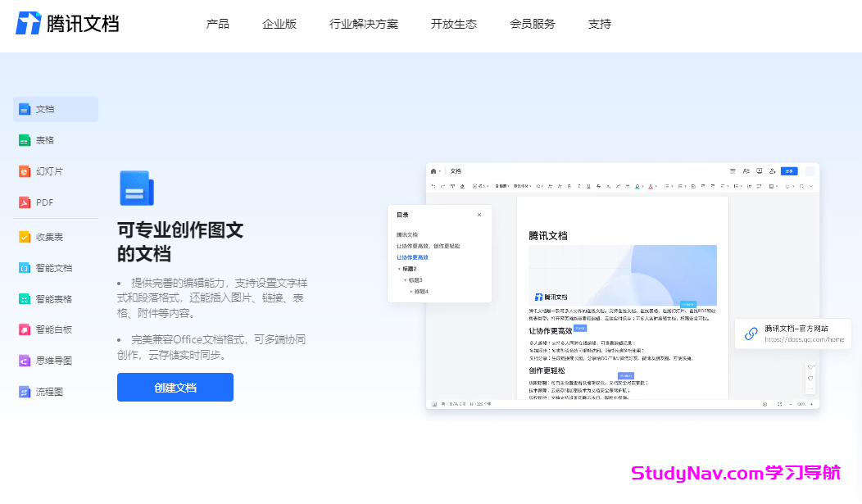Click the 腾讯文档 logo at top left
Viewport: 862px width, 504px height.
coord(67,23)
